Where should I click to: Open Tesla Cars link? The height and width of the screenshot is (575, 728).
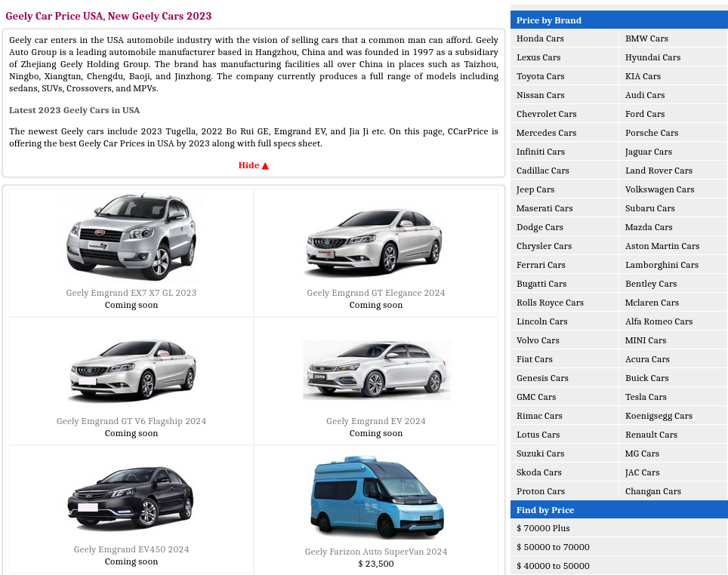(x=646, y=397)
